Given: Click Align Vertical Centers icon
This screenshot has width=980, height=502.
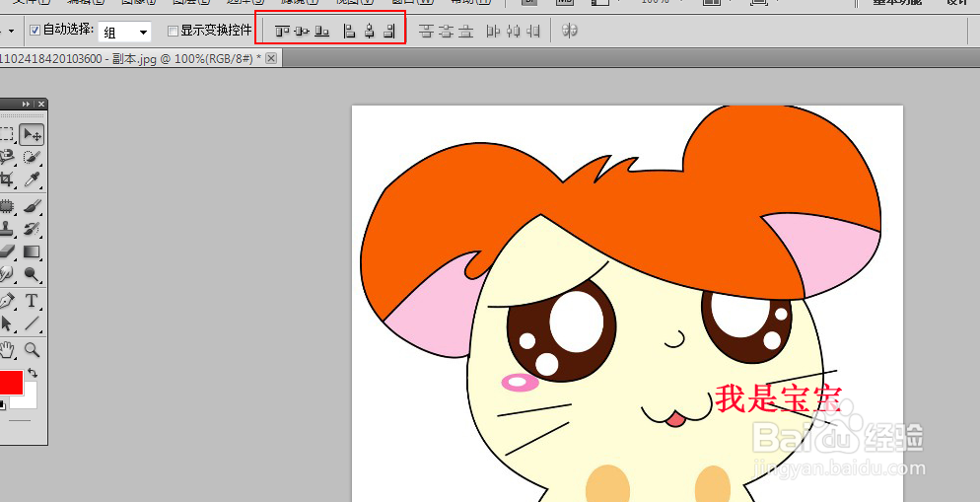Looking at the screenshot, I should click(302, 31).
